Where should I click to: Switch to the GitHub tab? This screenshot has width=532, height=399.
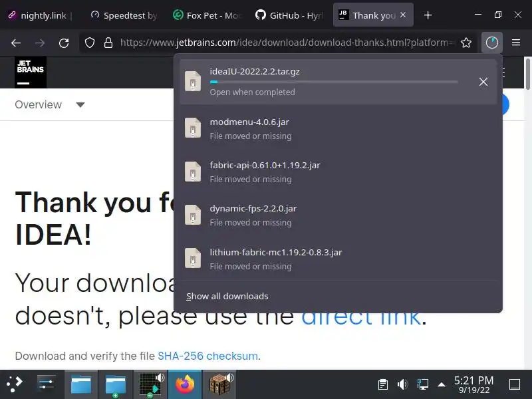coord(290,15)
